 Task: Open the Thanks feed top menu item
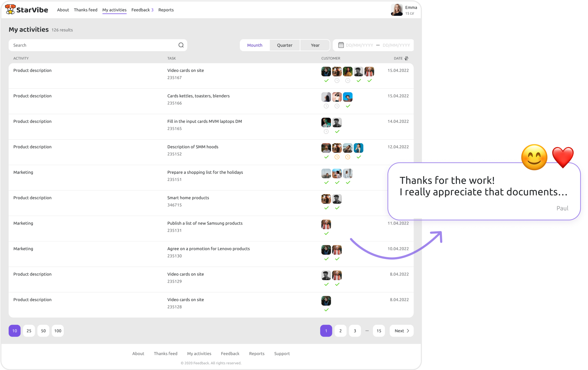86,10
